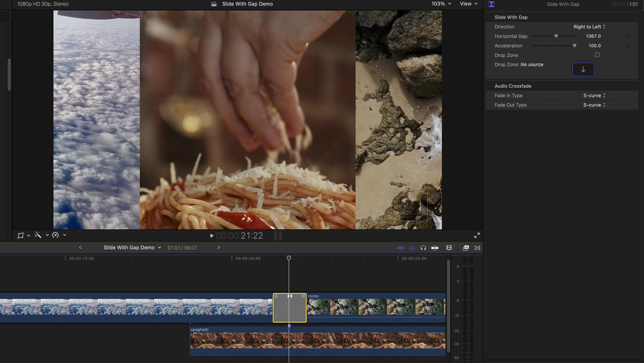
Task: Open the Direction dropdown
Action: pyautogui.click(x=589, y=27)
